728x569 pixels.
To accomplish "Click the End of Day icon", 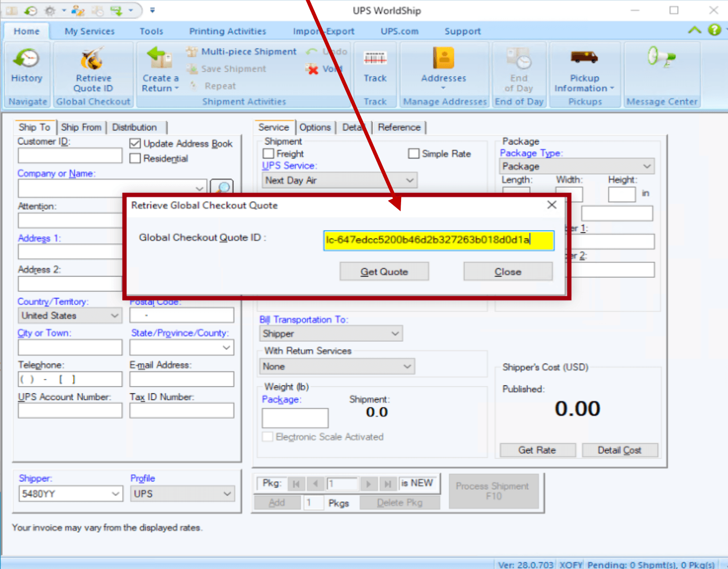I will click(x=519, y=58).
